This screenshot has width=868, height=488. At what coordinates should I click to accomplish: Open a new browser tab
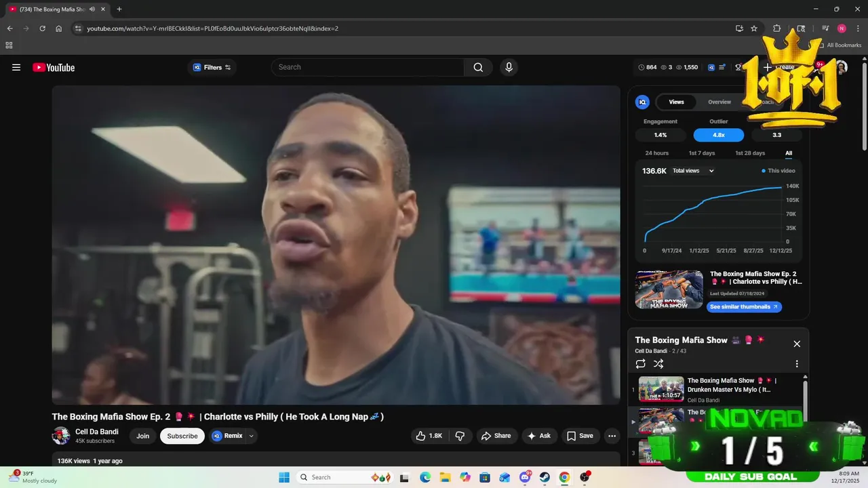[119, 9]
